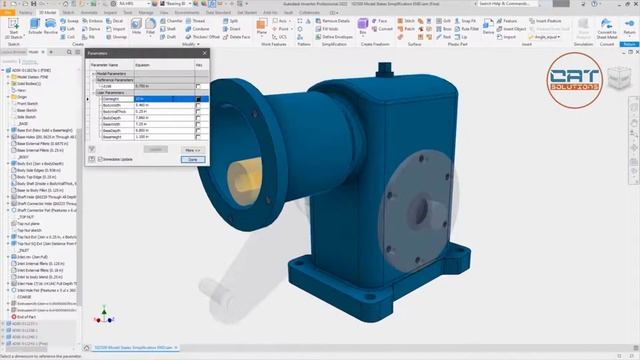Click the Done button
The image size is (640, 360).
[193, 159]
